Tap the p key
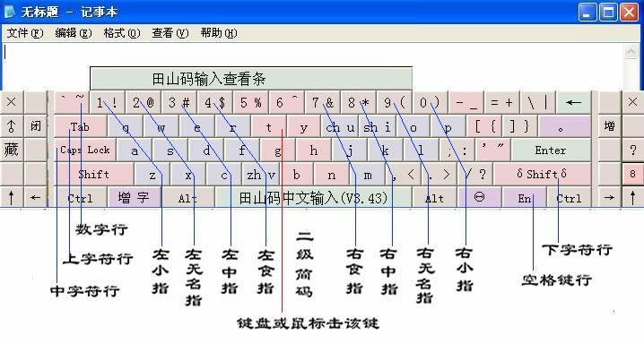The width and height of the screenshot is (644, 344). click(x=448, y=126)
